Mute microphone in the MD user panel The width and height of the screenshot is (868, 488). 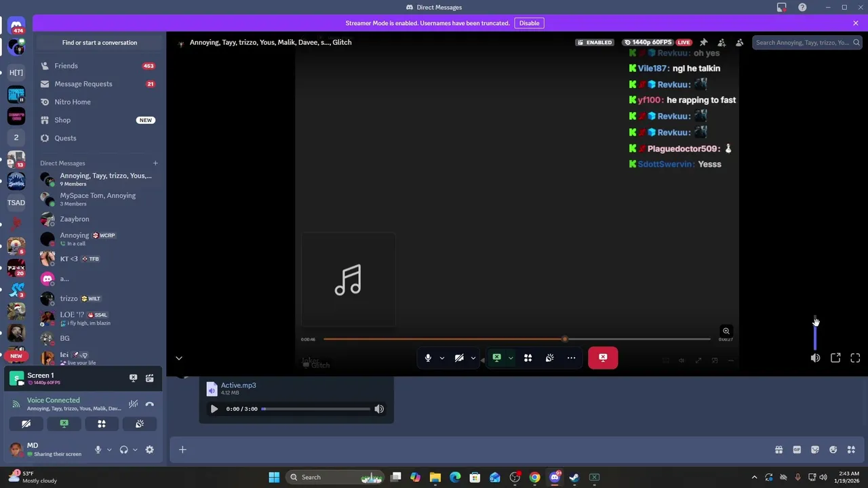[x=98, y=449]
